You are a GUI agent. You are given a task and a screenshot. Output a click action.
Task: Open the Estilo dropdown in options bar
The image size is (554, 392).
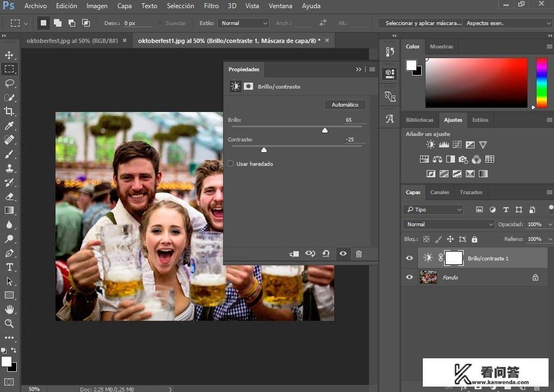[243, 23]
